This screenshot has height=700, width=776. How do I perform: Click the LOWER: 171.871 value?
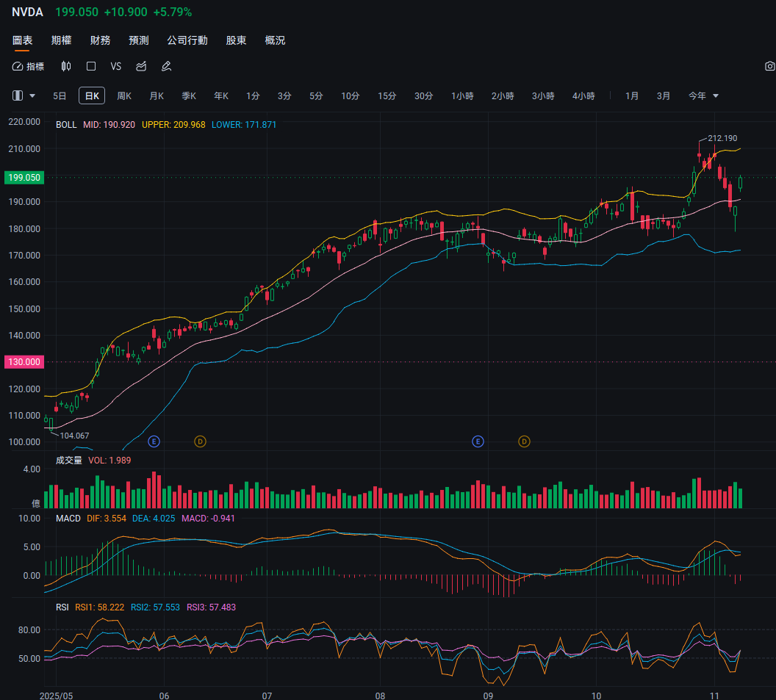click(244, 125)
